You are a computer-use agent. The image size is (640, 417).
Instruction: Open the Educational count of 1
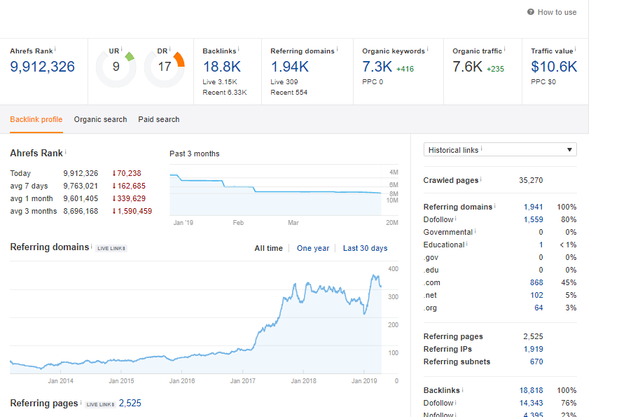click(x=541, y=245)
